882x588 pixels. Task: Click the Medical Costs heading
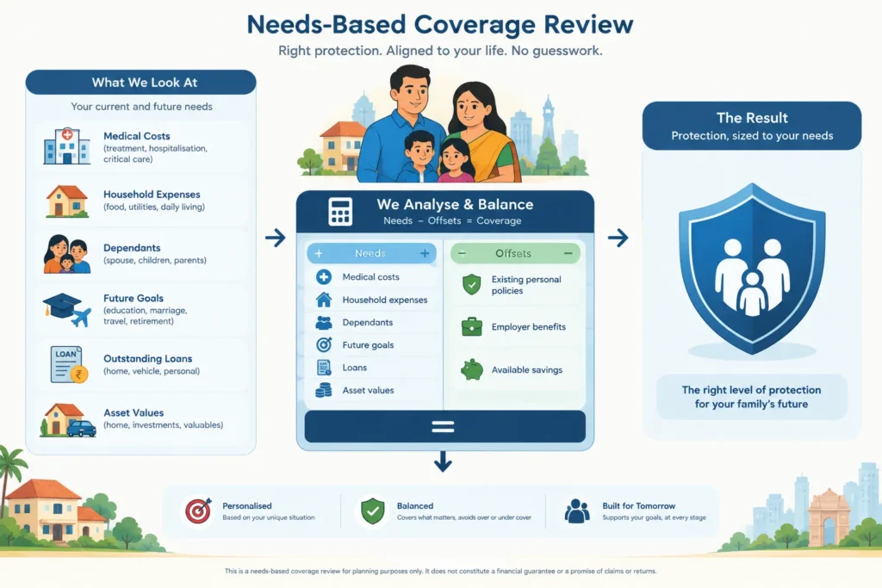tap(137, 136)
